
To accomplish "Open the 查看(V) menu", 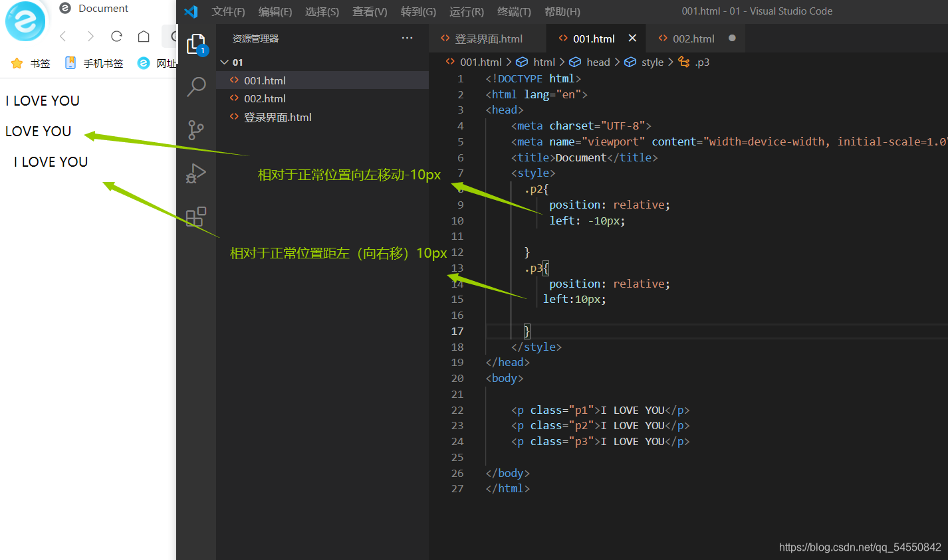I will coord(370,11).
